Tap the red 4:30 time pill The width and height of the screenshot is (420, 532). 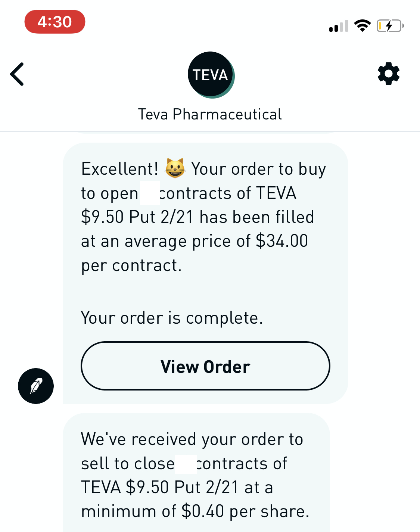(55, 22)
